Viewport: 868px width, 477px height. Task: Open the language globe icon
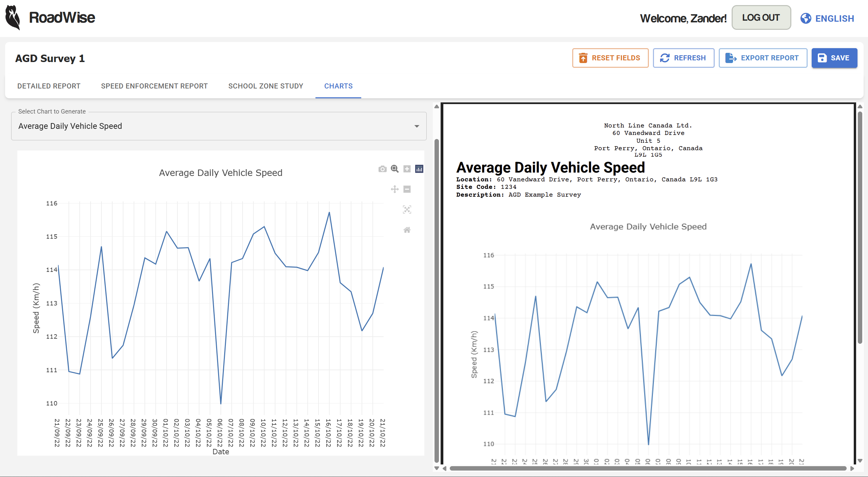[806, 18]
